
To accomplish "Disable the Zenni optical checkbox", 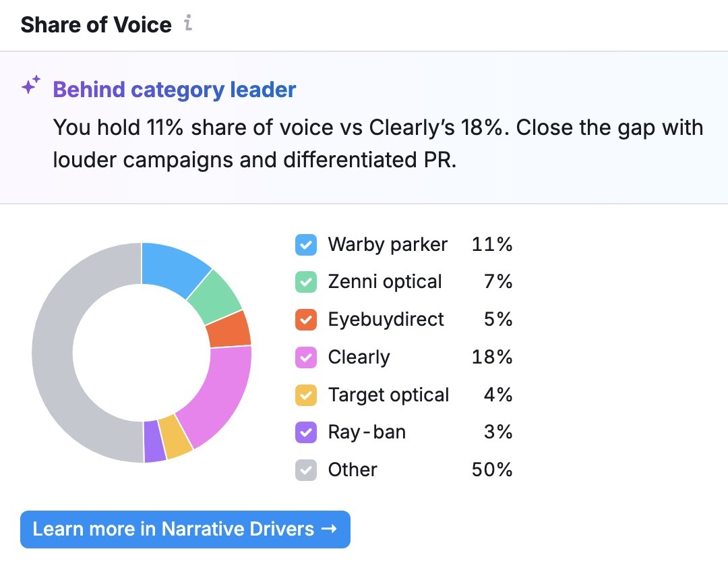I will click(306, 282).
